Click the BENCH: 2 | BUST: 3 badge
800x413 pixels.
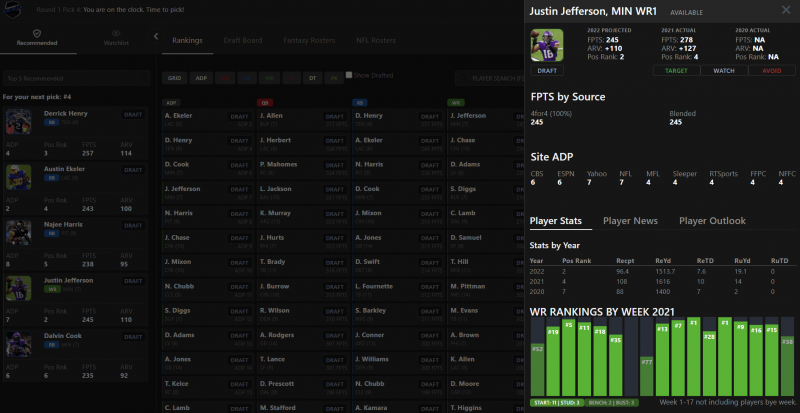613,403
